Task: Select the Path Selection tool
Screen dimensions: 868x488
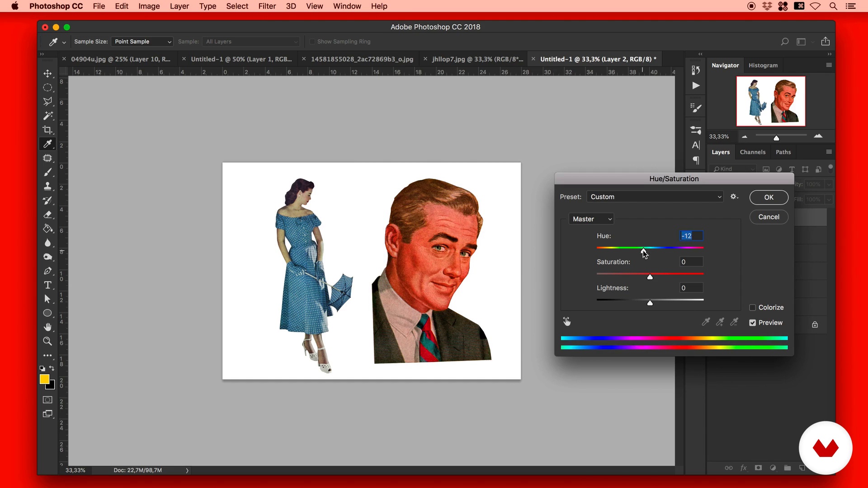Action: 47,299
